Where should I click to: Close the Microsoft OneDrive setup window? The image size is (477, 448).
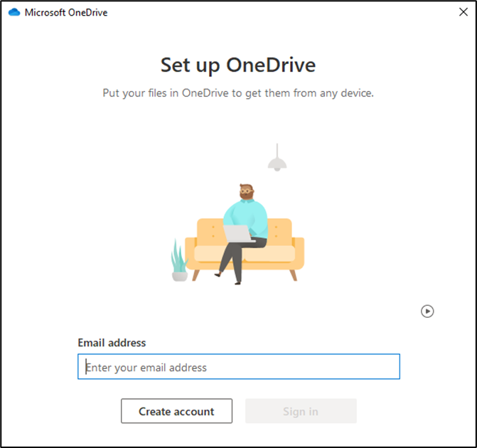point(463,12)
